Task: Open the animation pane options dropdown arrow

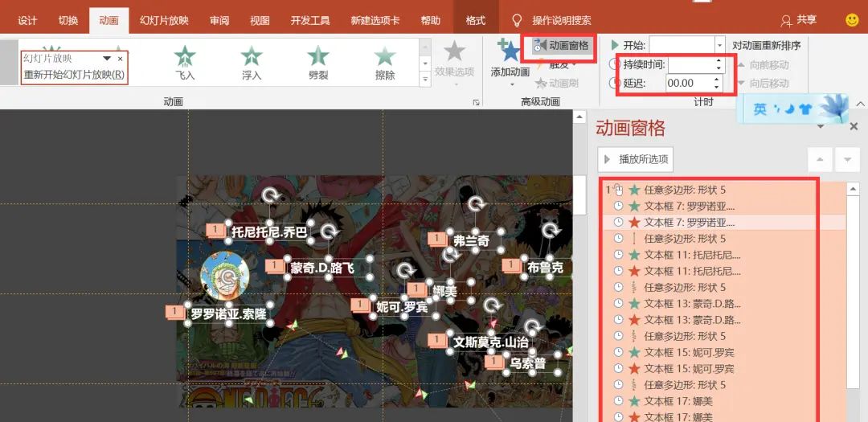Action: point(821,127)
